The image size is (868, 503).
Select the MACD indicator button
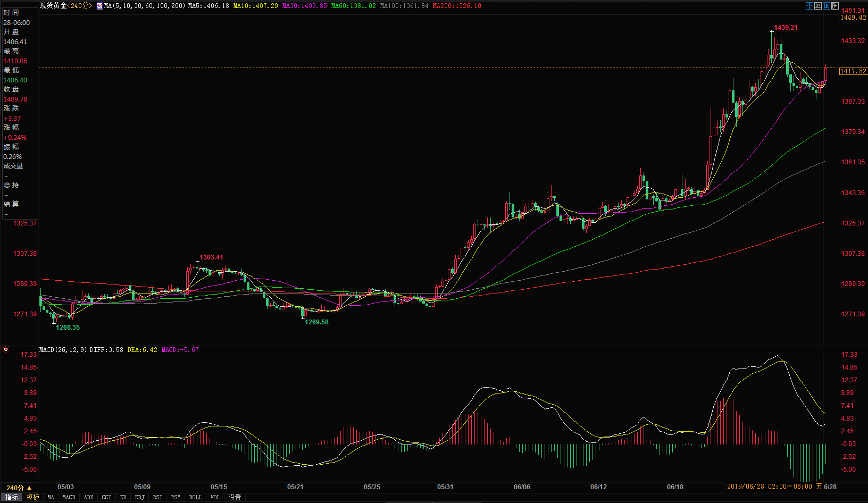(x=69, y=497)
